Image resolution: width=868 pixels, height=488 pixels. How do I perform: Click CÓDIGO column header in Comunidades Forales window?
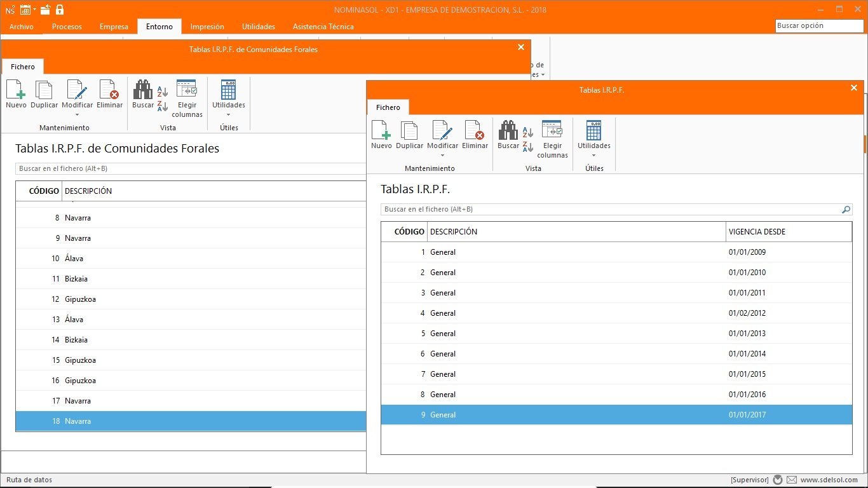pyautogui.click(x=39, y=191)
